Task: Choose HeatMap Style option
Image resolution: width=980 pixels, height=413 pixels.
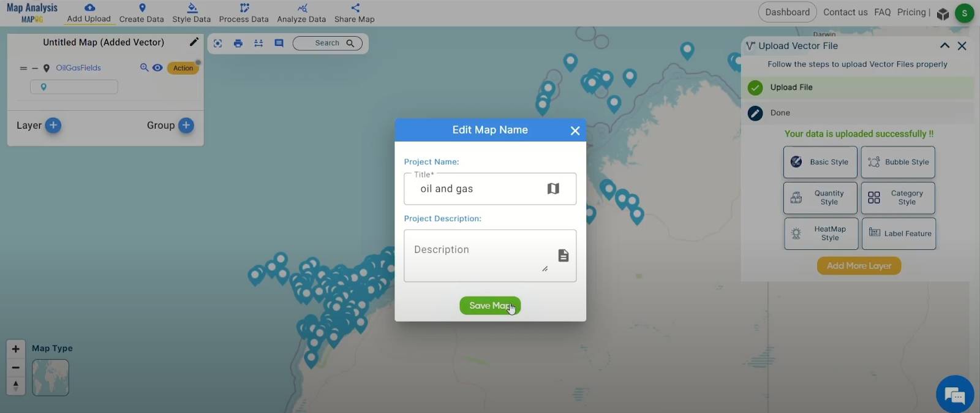Action: tap(821, 233)
